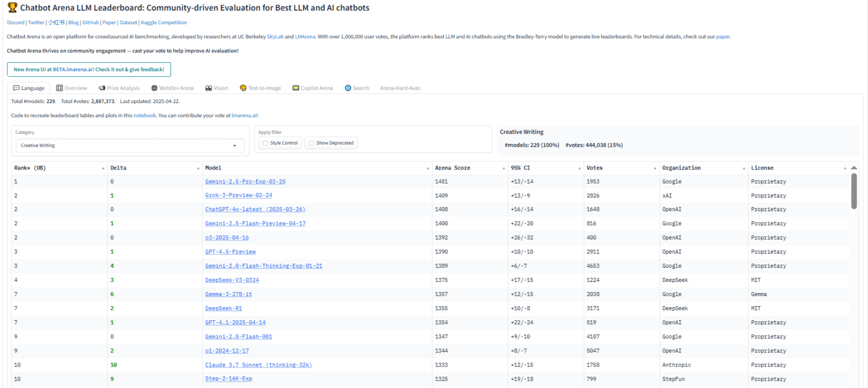Click the megaphone icon for Price Analysis

click(102, 88)
